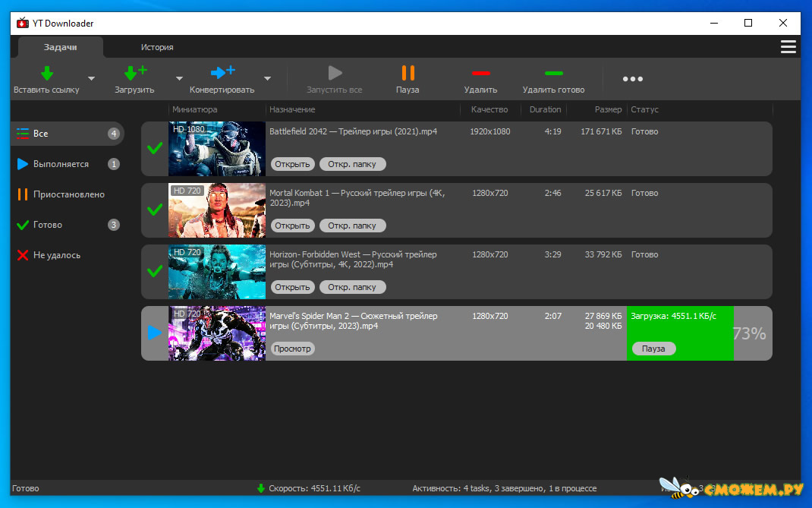Click the orange Pause toolbar icon
The height and width of the screenshot is (508, 812).
tap(408, 73)
